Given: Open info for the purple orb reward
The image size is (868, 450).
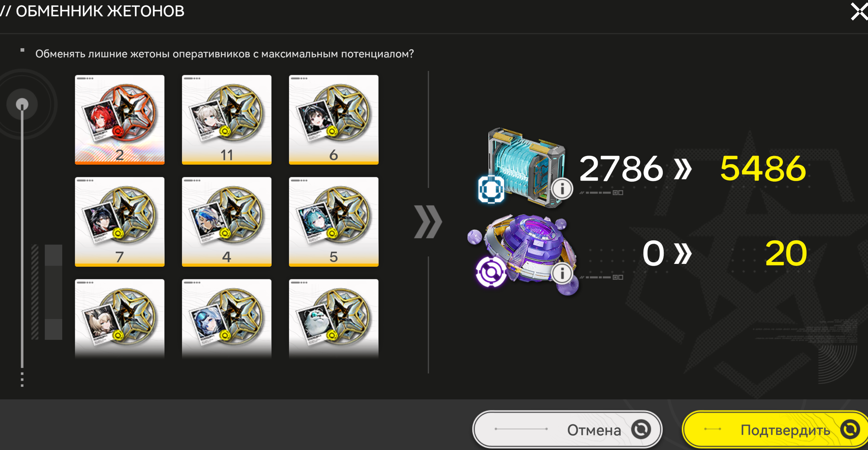Looking at the screenshot, I should 562,273.
